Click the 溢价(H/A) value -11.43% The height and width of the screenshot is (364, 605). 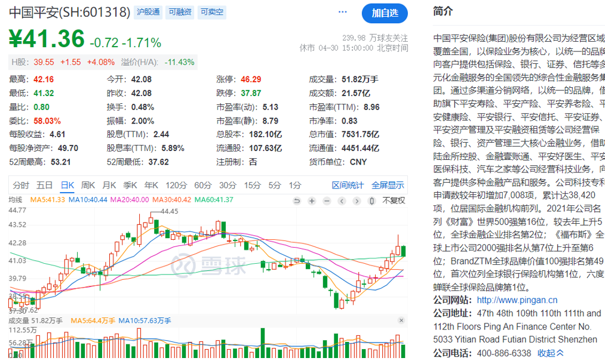[x=179, y=62]
